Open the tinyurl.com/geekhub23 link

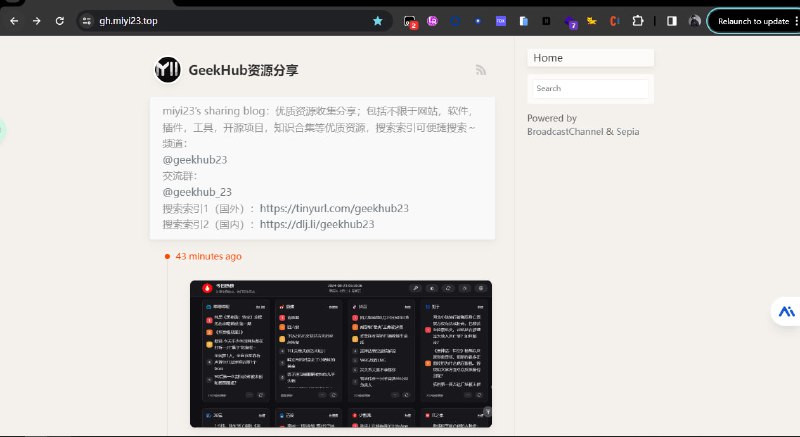[x=334, y=208]
